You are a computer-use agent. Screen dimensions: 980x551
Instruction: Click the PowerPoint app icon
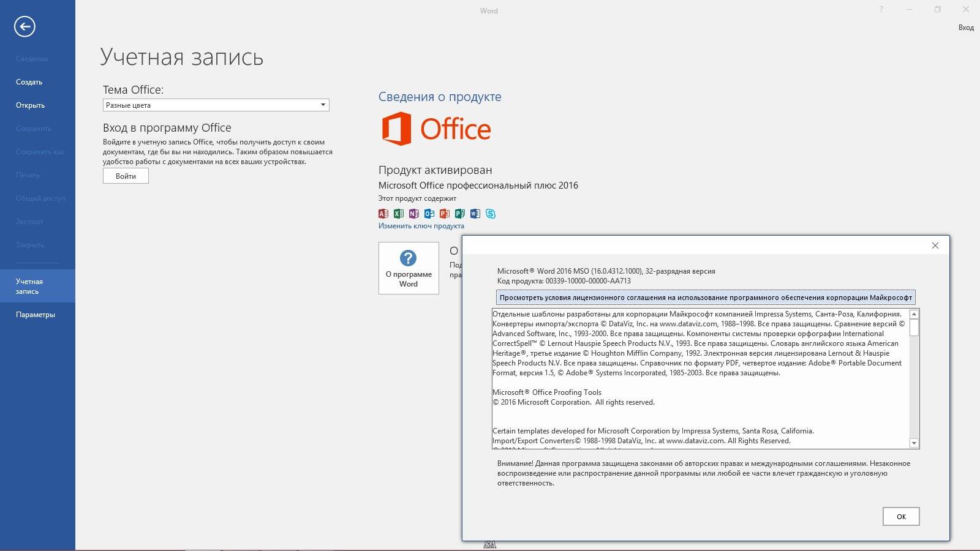tap(445, 214)
